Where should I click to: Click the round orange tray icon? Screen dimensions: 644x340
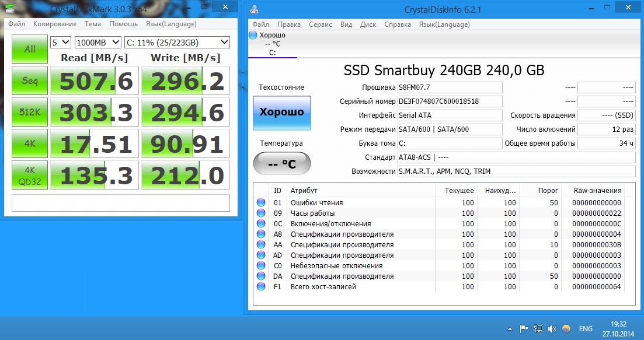tap(566, 328)
